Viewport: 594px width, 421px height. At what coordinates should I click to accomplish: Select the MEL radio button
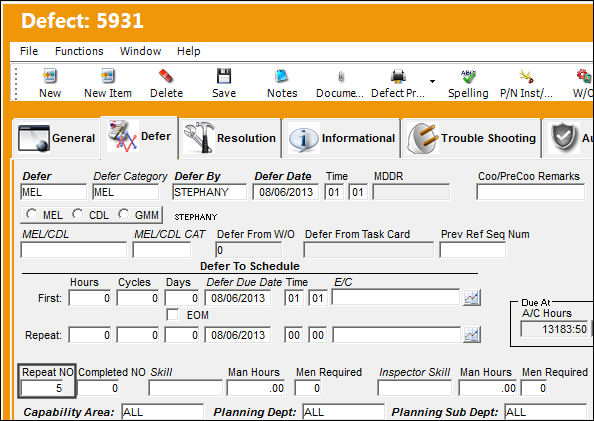pyautogui.click(x=31, y=214)
